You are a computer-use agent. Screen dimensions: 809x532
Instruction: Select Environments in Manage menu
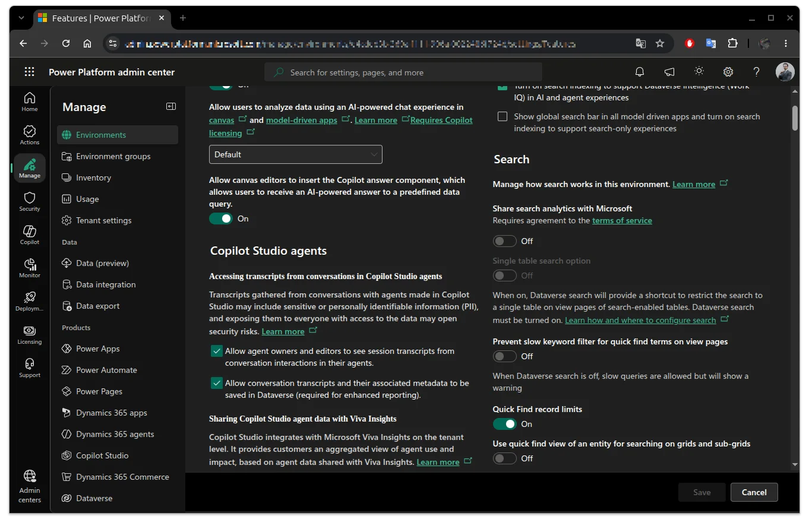click(118, 135)
